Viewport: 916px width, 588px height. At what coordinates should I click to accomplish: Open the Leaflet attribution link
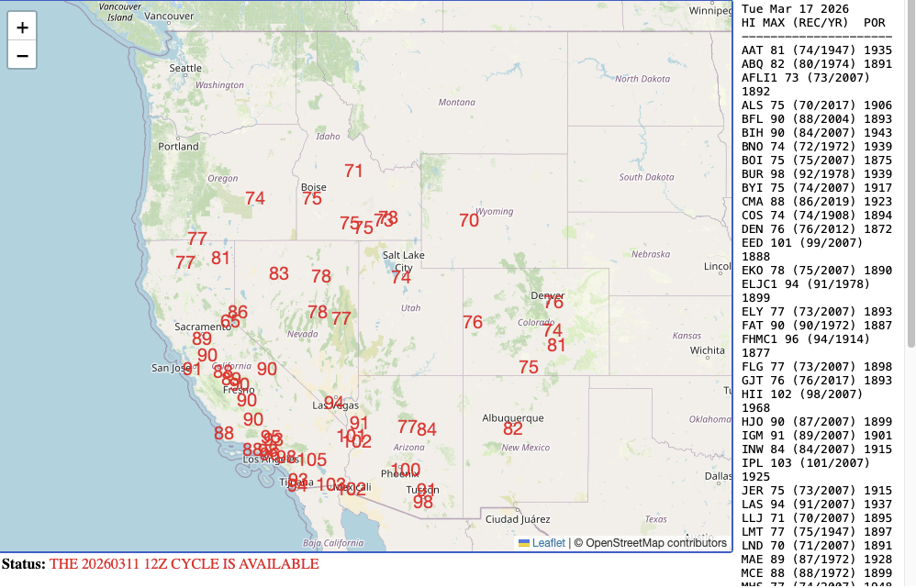click(550, 542)
